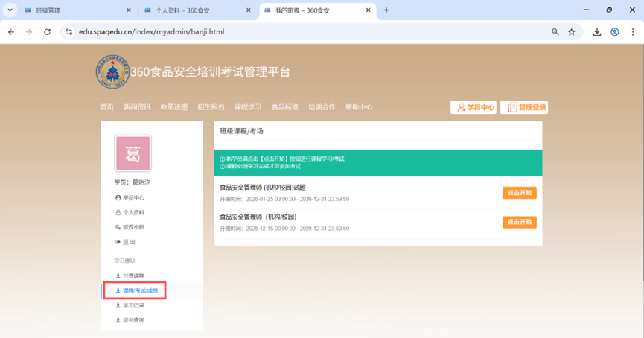The width and height of the screenshot is (644, 338).
Task: Bookmark this page with the star icon
Action: coord(572,32)
